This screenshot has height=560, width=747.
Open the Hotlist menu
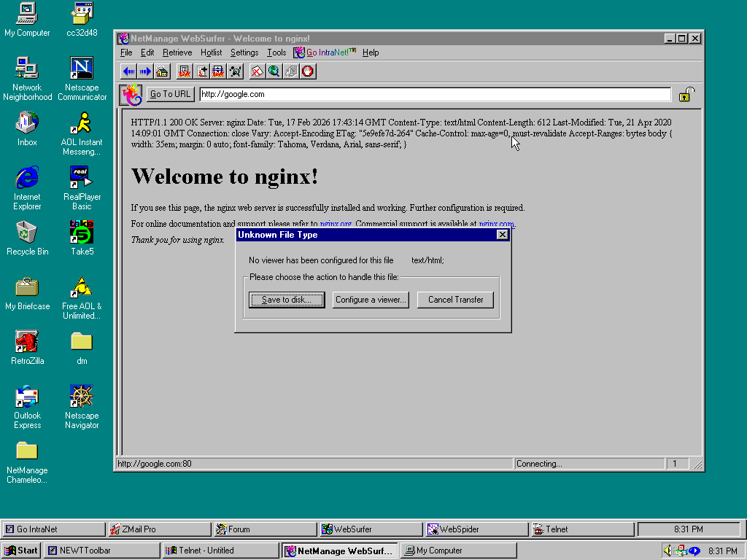pos(211,52)
